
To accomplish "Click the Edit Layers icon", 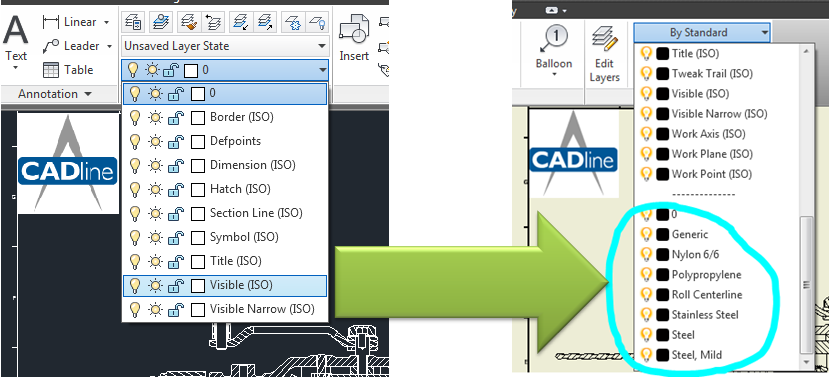I will click(x=604, y=39).
